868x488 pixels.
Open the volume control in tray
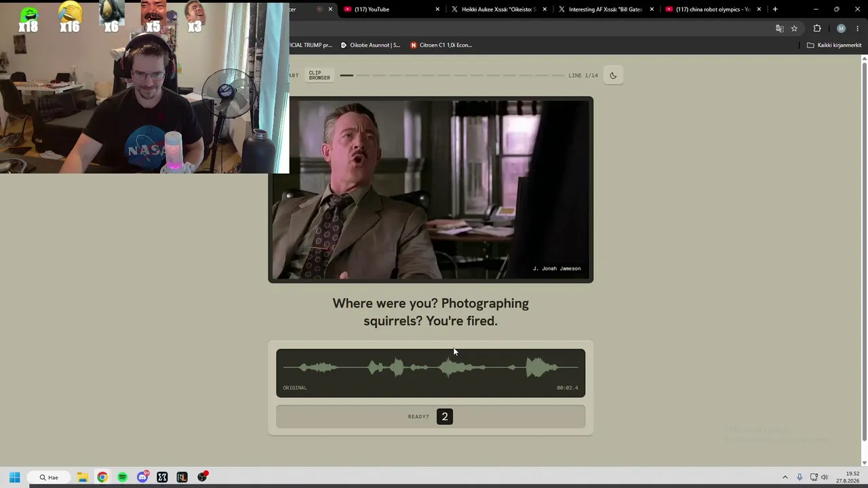point(825,477)
